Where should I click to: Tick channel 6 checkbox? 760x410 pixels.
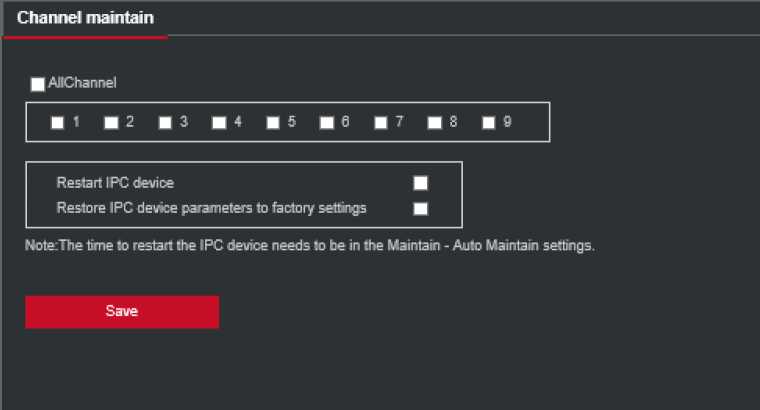click(327, 123)
